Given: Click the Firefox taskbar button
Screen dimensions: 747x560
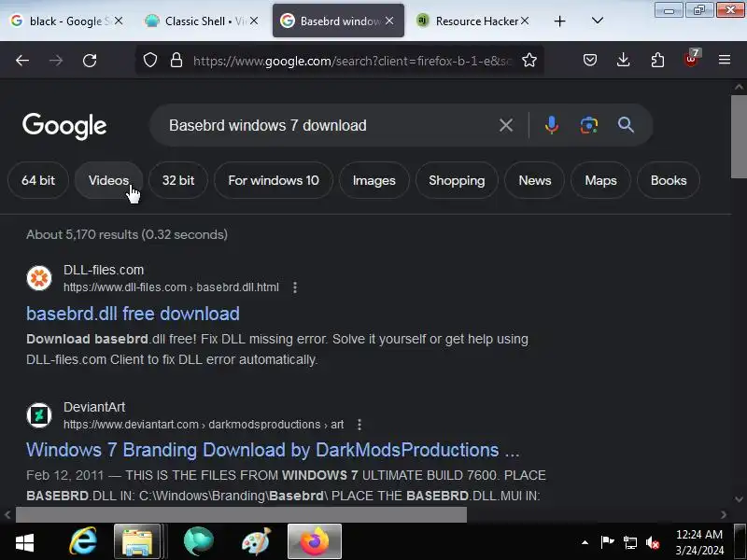Looking at the screenshot, I should click(x=315, y=541).
